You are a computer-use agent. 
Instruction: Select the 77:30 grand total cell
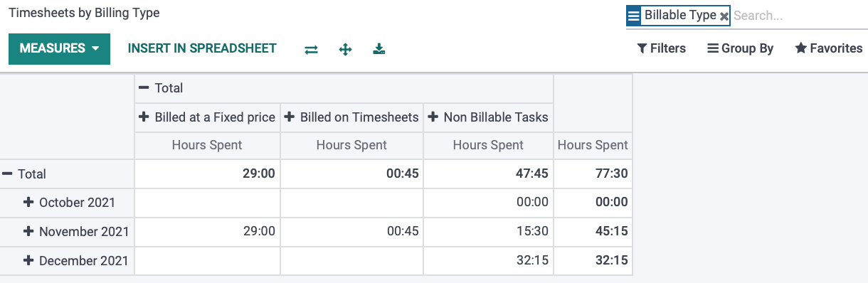(593, 173)
